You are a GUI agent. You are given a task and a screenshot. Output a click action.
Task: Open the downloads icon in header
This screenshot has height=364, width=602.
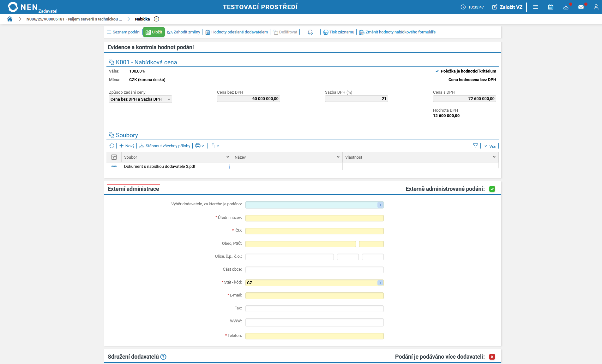566,7
